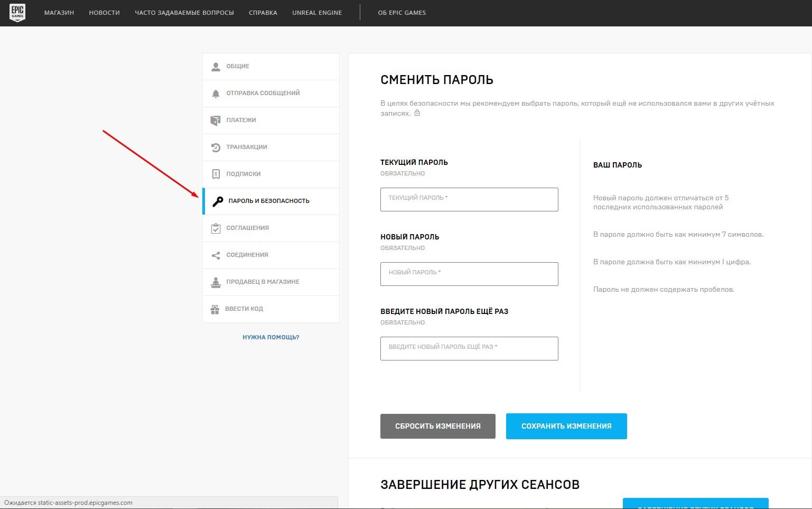
Task: Click the history icon beside ТРАНЗАКЦИИ
Action: click(216, 147)
